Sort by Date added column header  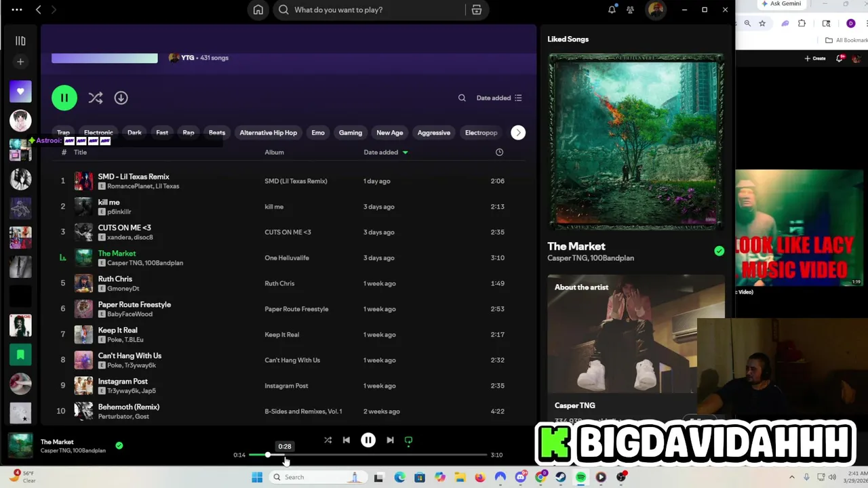386,152
